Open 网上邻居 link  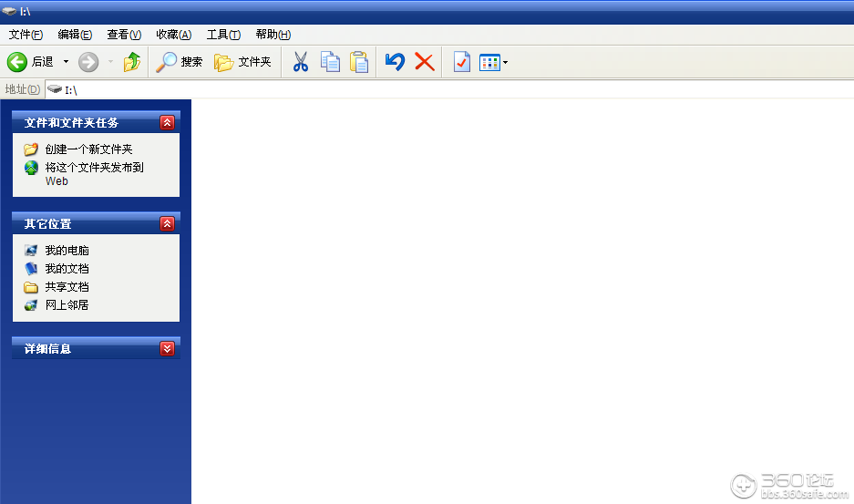click(x=67, y=305)
